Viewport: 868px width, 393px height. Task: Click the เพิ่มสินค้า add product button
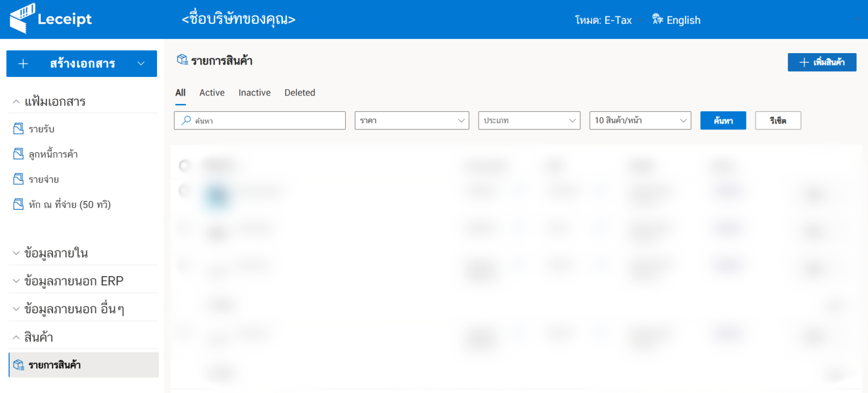click(x=822, y=62)
